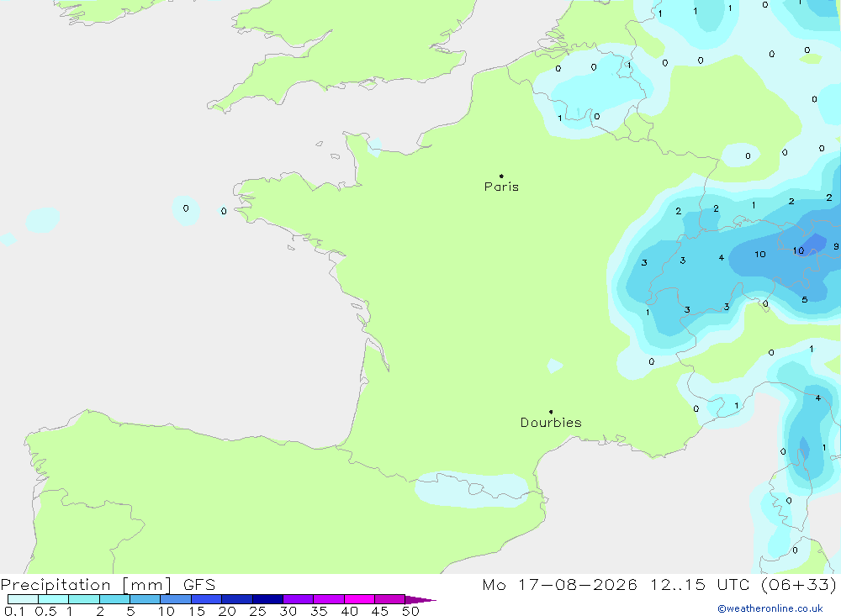
Task: Click the '50' legend scale label
Action: point(410,611)
